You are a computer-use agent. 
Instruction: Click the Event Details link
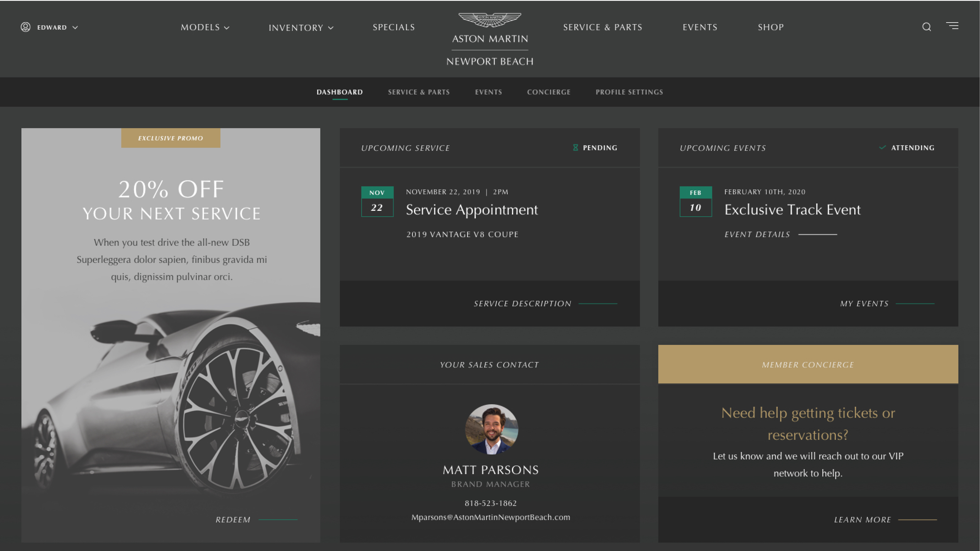[x=757, y=234]
